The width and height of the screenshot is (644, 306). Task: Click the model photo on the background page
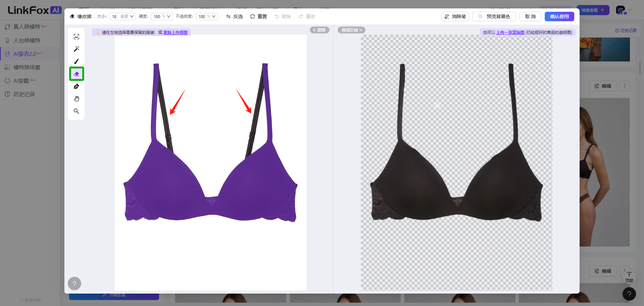(604, 172)
